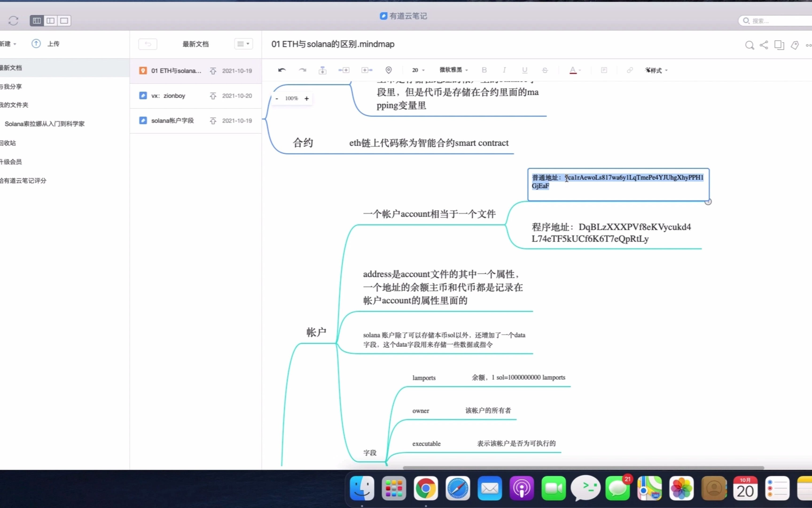Click the 上传 upload button
Viewport: 812px width, 508px height.
coord(46,44)
